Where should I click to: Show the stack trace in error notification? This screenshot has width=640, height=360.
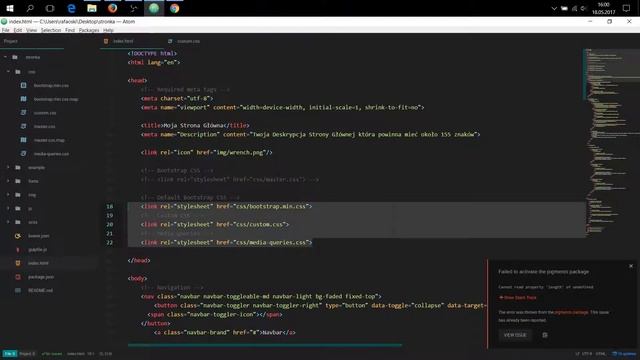[518, 298]
